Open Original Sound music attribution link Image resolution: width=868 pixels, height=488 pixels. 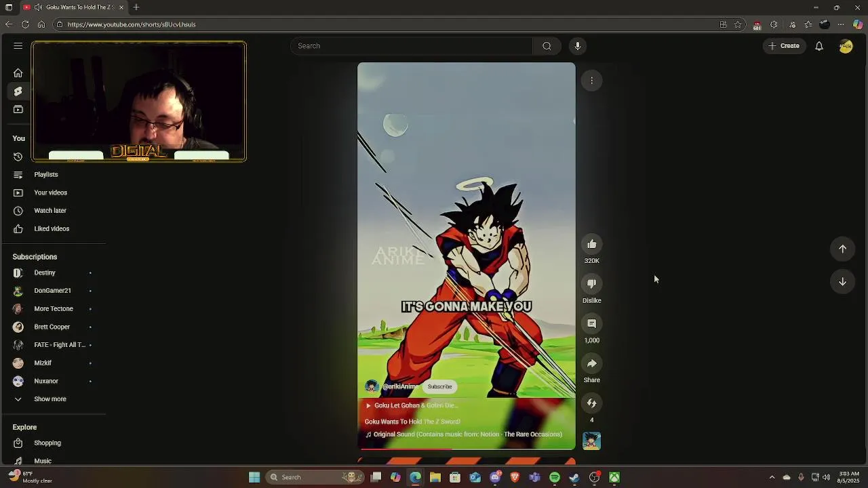pyautogui.click(x=464, y=434)
